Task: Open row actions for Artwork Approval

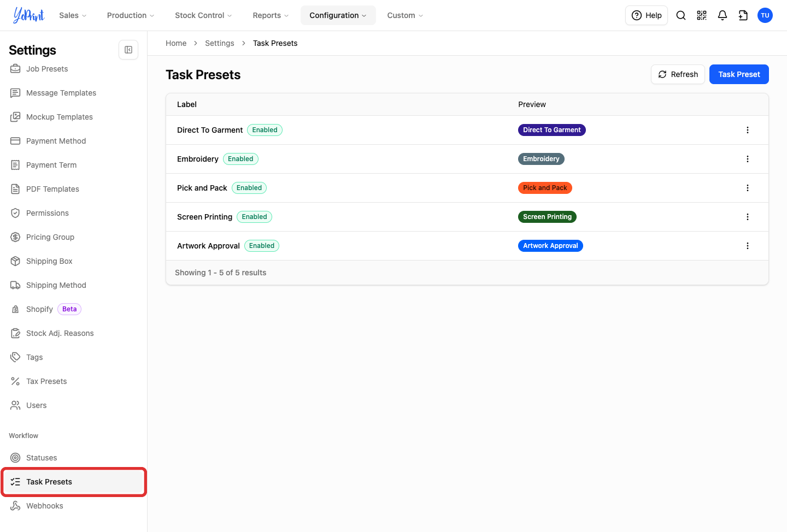Action: point(748,246)
